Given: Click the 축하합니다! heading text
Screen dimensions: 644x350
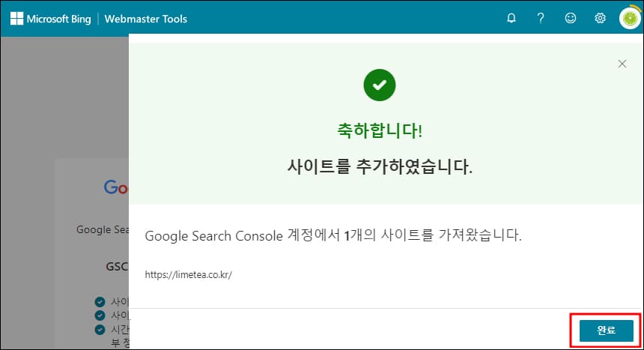Looking at the screenshot, I should [x=380, y=131].
